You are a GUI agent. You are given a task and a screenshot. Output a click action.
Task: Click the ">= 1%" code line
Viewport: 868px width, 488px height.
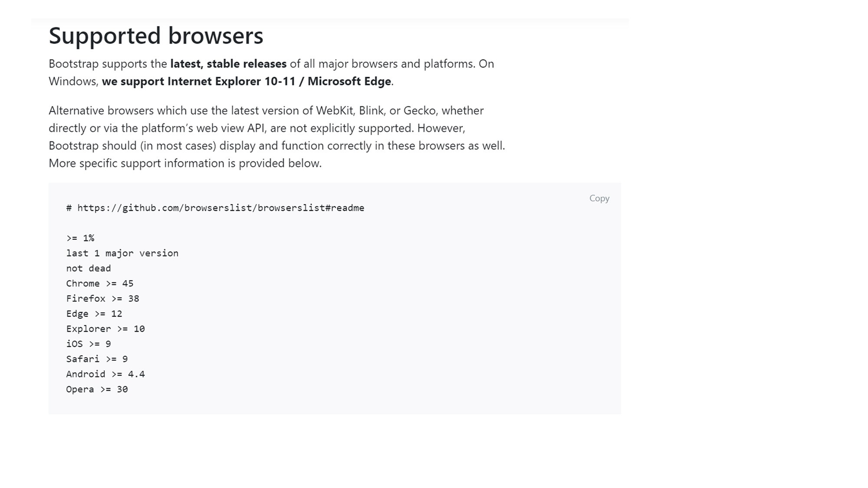pyautogui.click(x=80, y=238)
